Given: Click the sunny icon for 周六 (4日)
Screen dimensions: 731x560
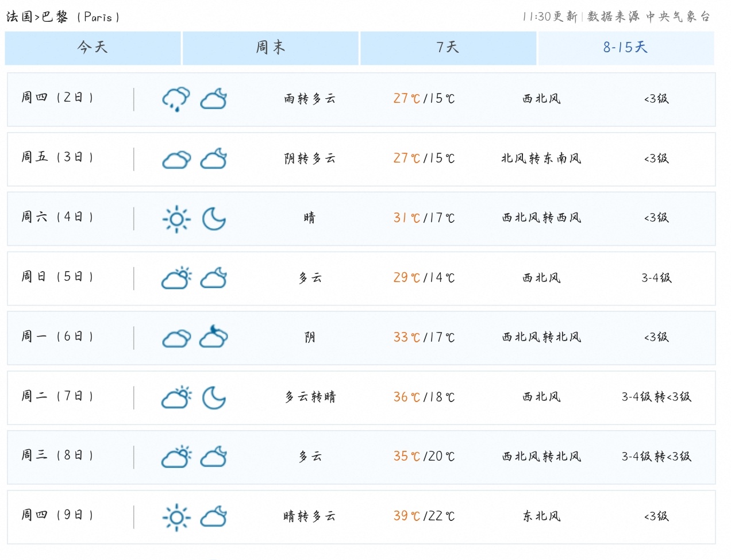Looking at the screenshot, I should click(176, 219).
